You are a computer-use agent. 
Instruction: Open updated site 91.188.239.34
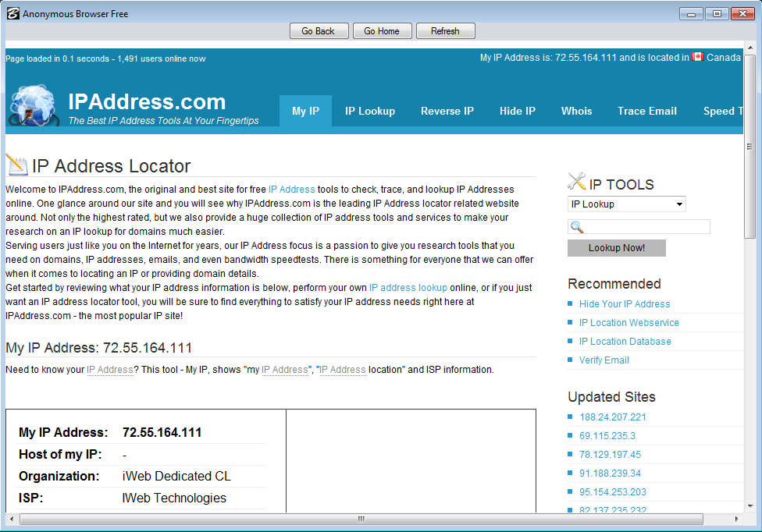pos(610,473)
